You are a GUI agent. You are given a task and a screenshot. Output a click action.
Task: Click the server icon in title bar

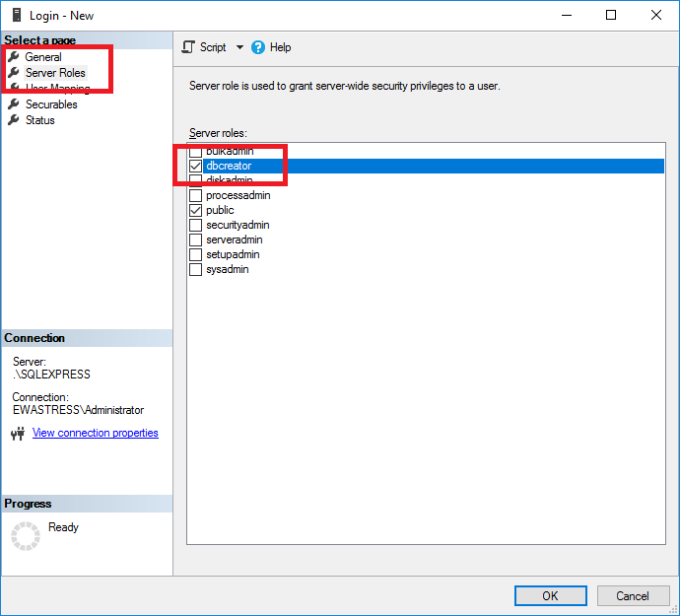15,15
